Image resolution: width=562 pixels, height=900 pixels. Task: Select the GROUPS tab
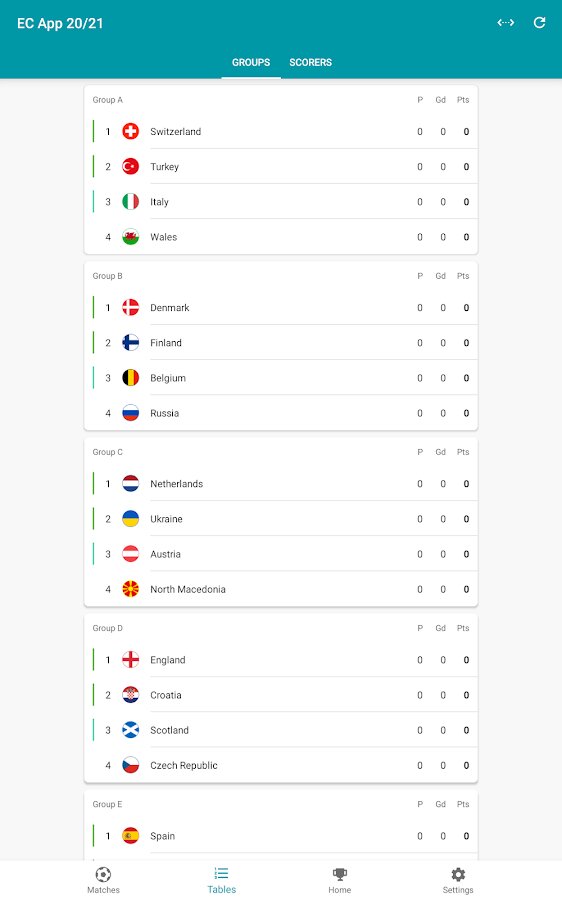[x=251, y=62]
